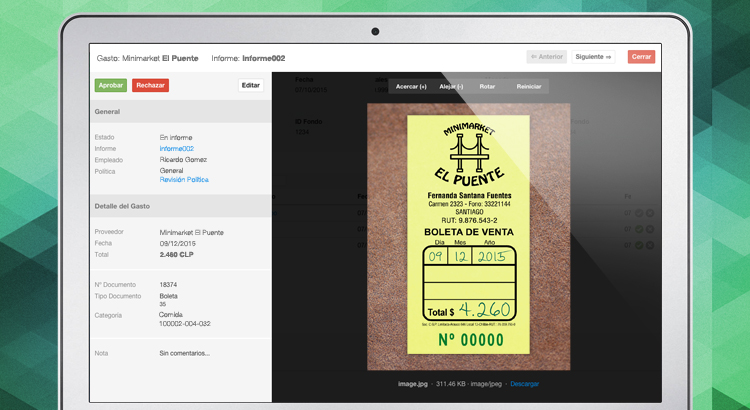The height and width of the screenshot is (410, 750).
Task: Download the receipt via Descargar link
Action: coord(525,383)
